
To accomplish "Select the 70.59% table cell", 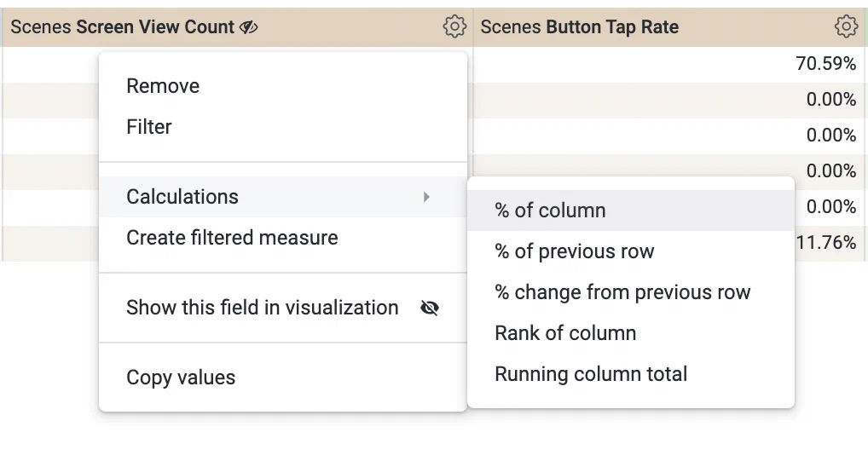I will click(825, 64).
